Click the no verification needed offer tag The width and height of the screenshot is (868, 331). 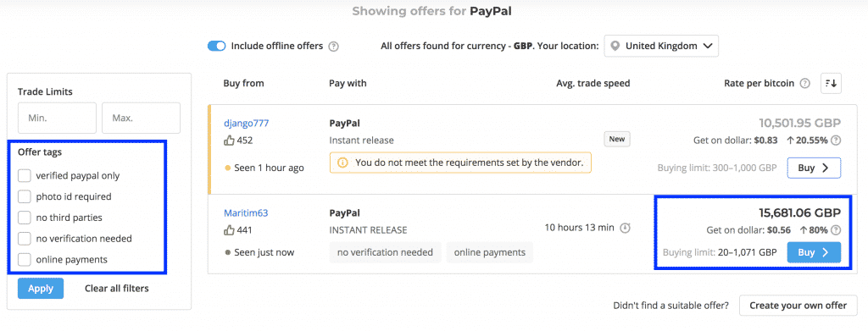click(386, 252)
